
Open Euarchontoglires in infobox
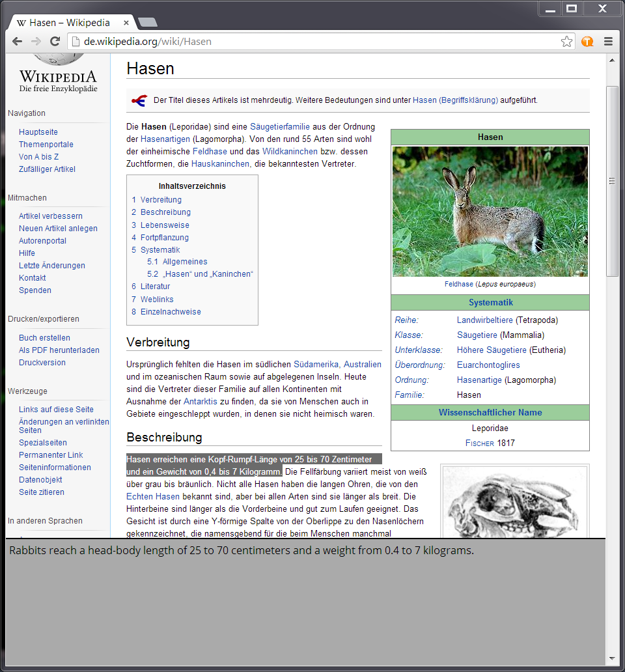488,365
